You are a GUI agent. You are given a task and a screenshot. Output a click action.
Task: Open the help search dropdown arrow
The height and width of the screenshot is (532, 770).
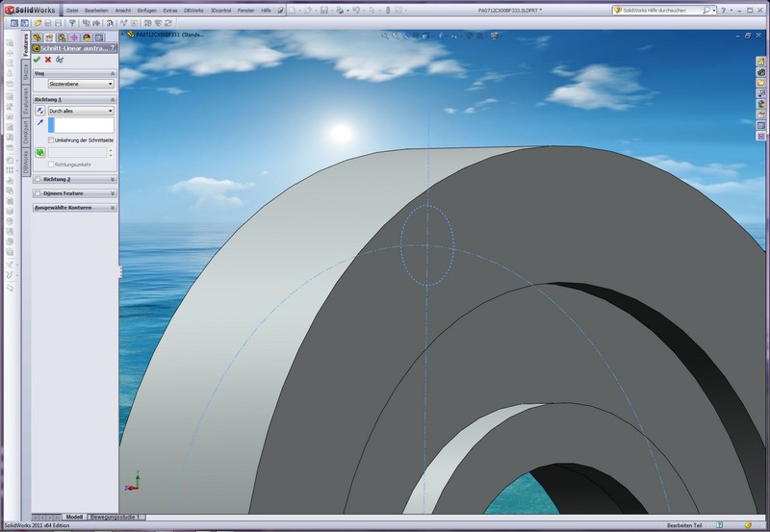(713, 11)
